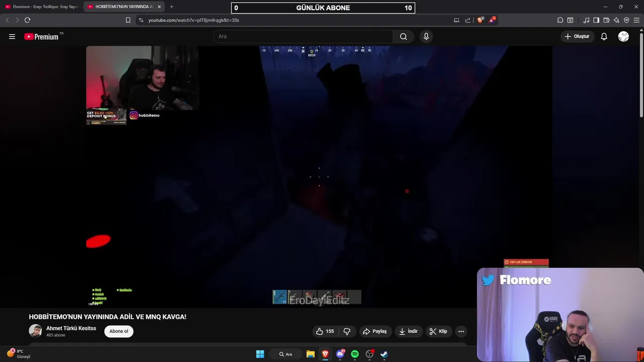Click the youtube.com address bar URL
Screen dimensions: 644x362
pos(194,20)
